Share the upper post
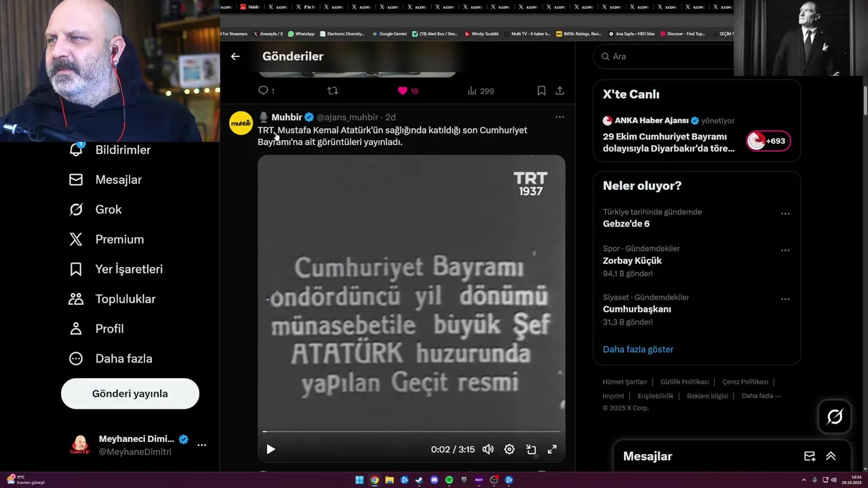 (559, 91)
